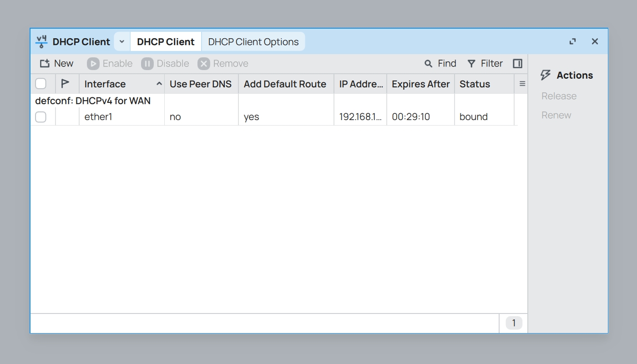The image size is (637, 364).
Task: Toggle the side panel layout icon
Action: (x=517, y=64)
